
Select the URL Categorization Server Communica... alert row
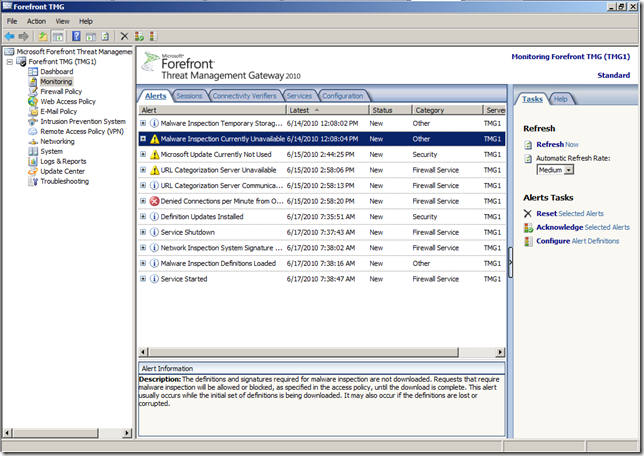(x=322, y=186)
